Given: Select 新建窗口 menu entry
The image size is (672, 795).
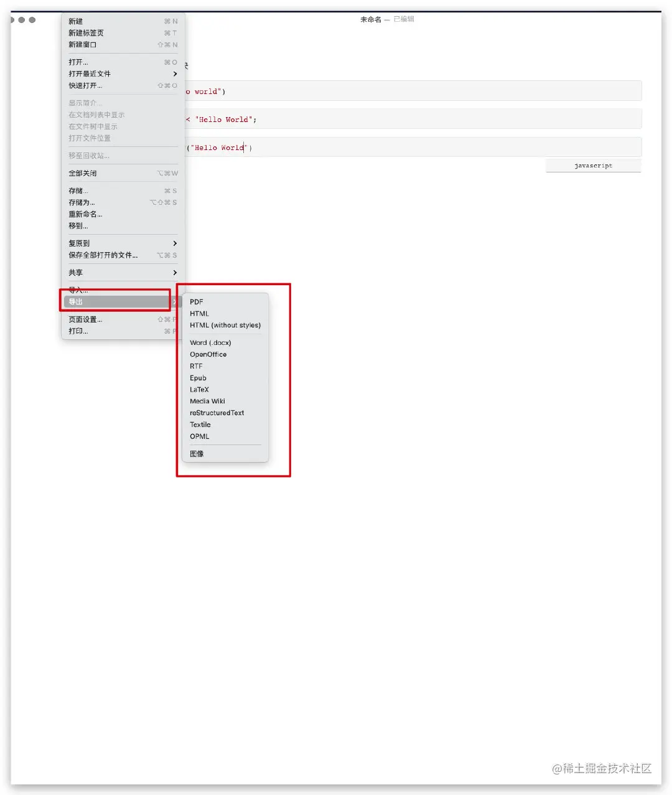Looking at the screenshot, I should click(123, 45).
